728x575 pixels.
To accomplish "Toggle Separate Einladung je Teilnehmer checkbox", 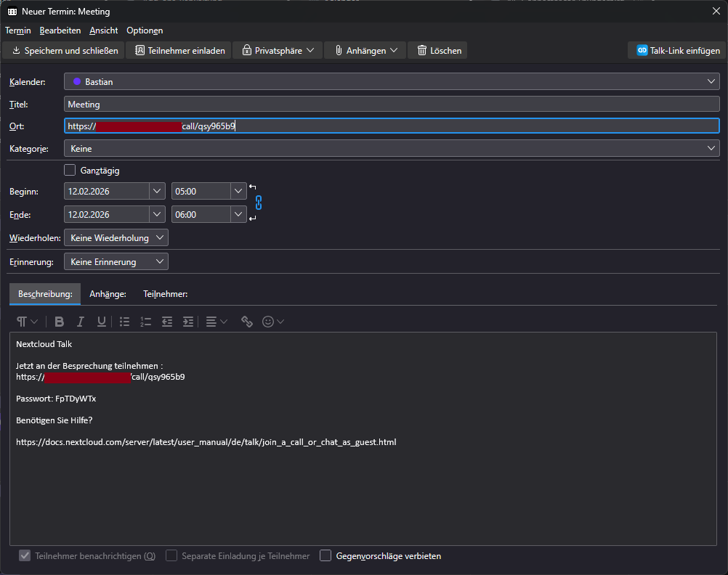I will (171, 555).
